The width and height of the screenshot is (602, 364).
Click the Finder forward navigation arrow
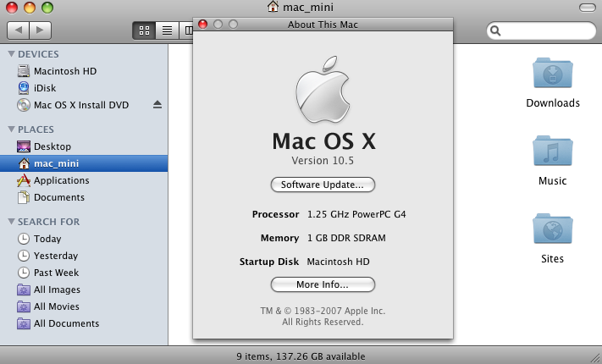click(41, 30)
